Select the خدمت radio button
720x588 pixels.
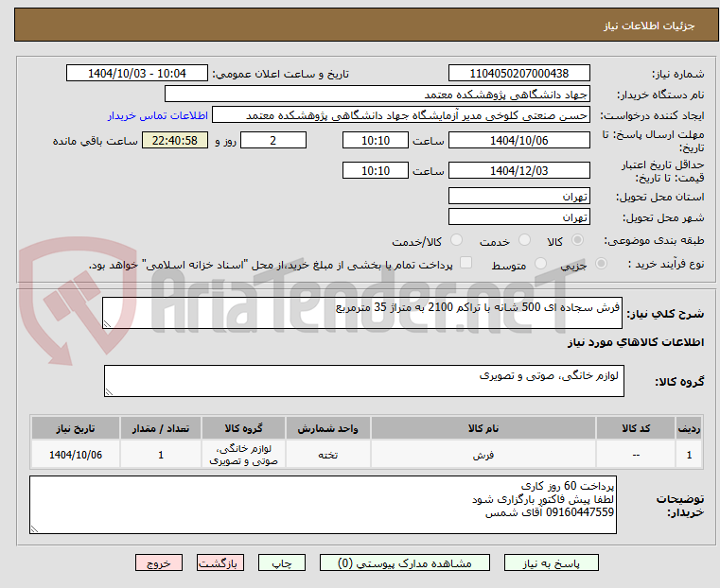click(524, 240)
